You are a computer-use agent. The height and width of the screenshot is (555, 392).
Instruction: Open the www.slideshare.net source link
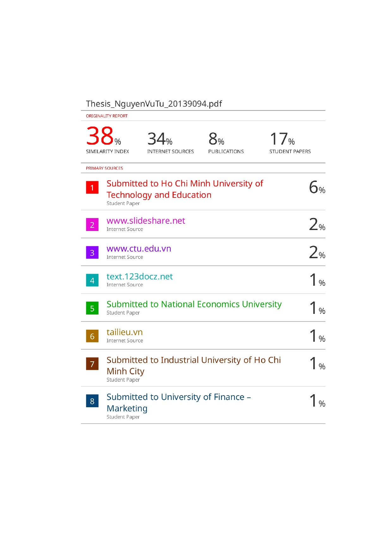click(x=146, y=221)
